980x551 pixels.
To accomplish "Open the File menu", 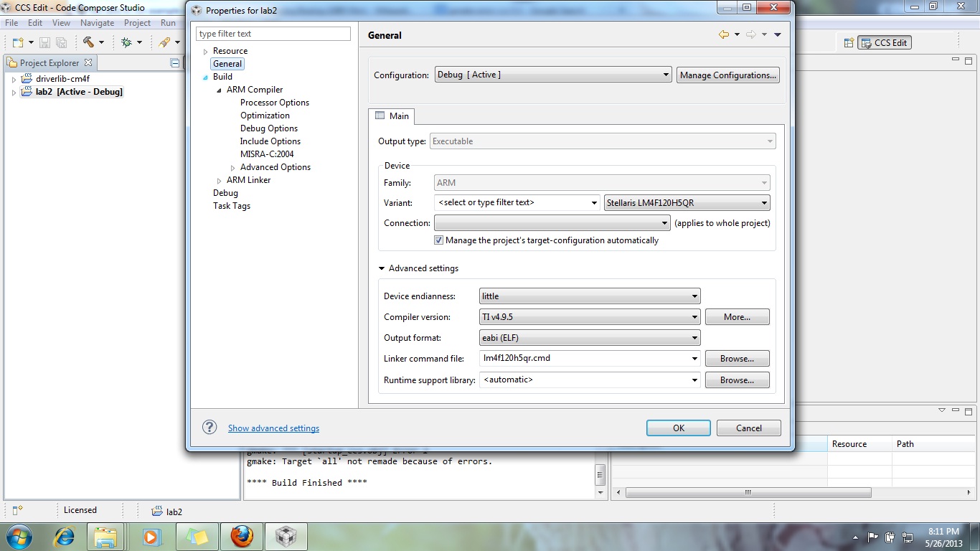I will click(x=11, y=23).
